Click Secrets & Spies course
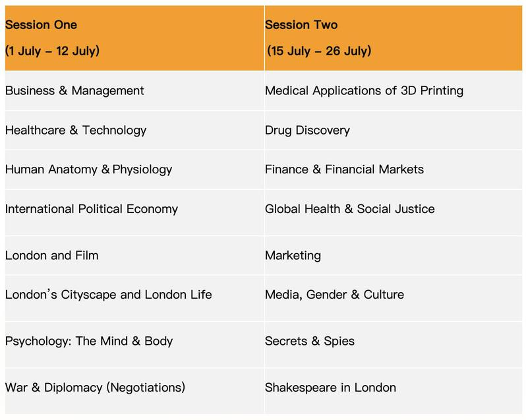The image size is (526, 420). (310, 341)
